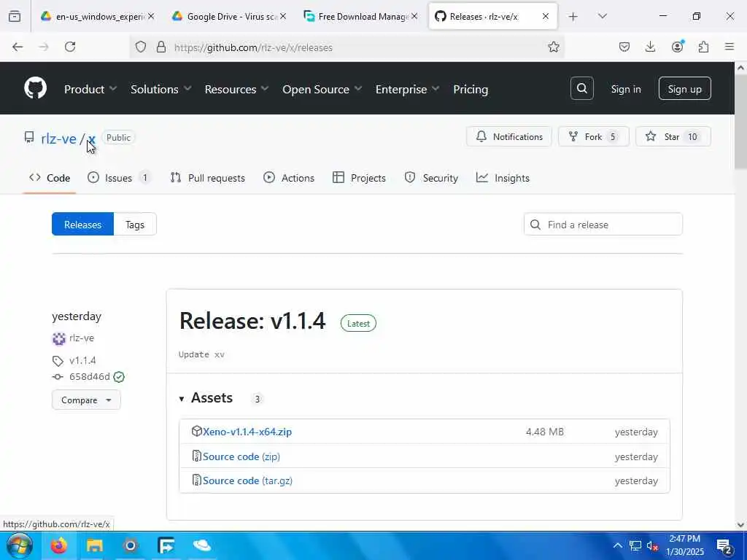Open the GitHub search magnifier button
Screen dimensions: 747x560
tap(581, 88)
